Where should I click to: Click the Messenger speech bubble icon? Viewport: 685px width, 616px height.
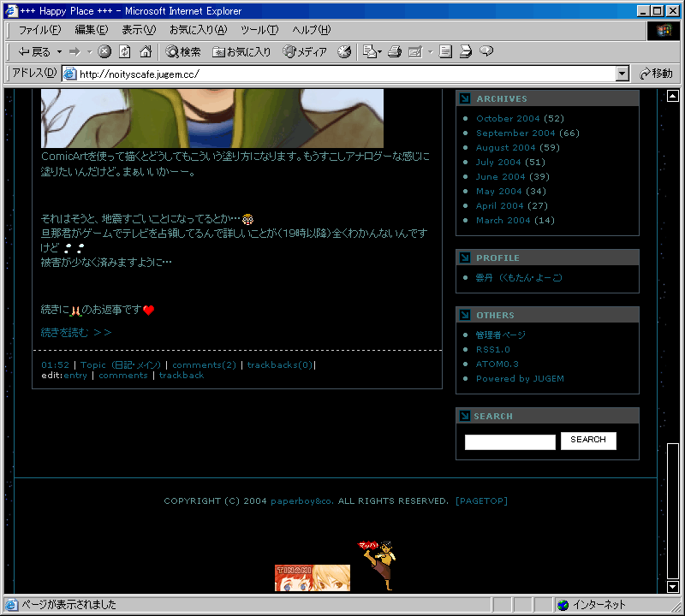point(486,51)
